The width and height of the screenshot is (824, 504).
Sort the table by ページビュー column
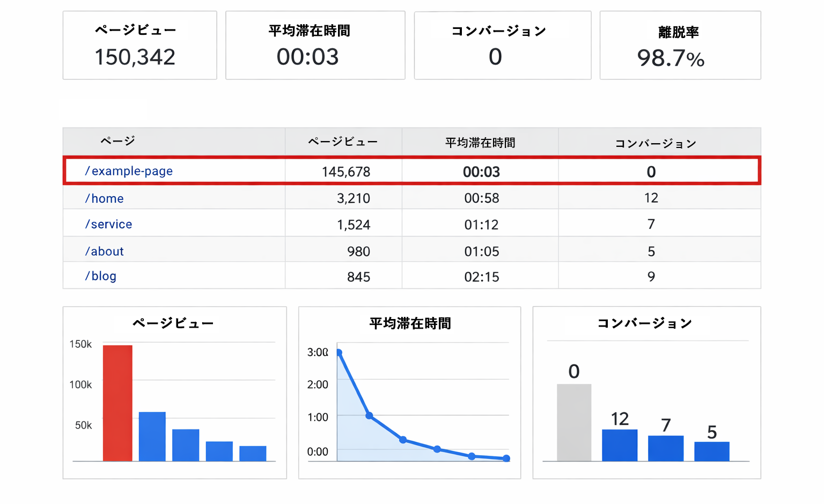[343, 142]
